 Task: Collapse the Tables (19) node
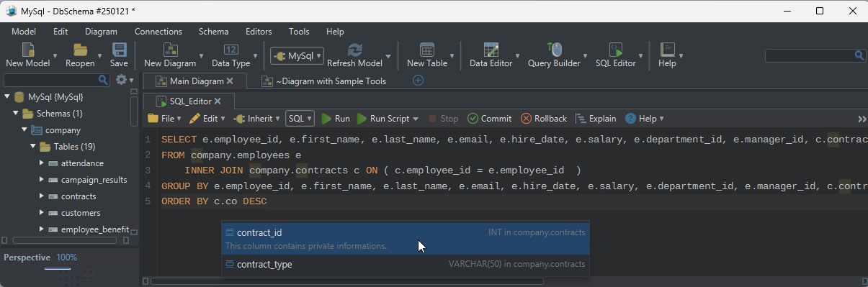click(32, 147)
